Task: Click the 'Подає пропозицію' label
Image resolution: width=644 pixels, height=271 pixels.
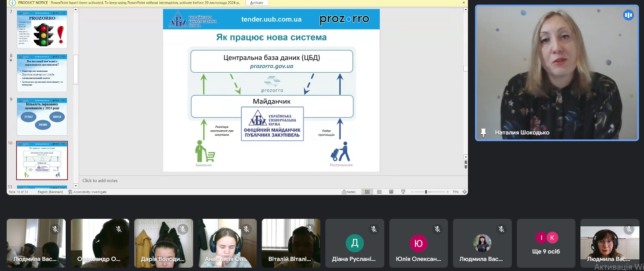Action: coord(326,132)
